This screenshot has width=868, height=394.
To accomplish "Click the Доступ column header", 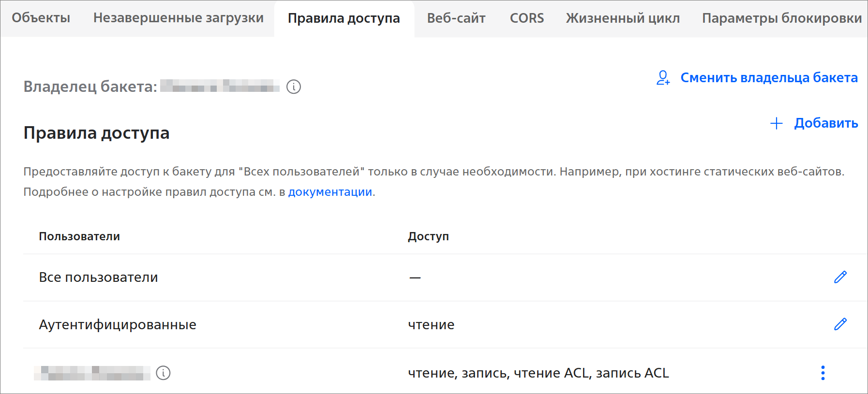I will click(x=428, y=236).
